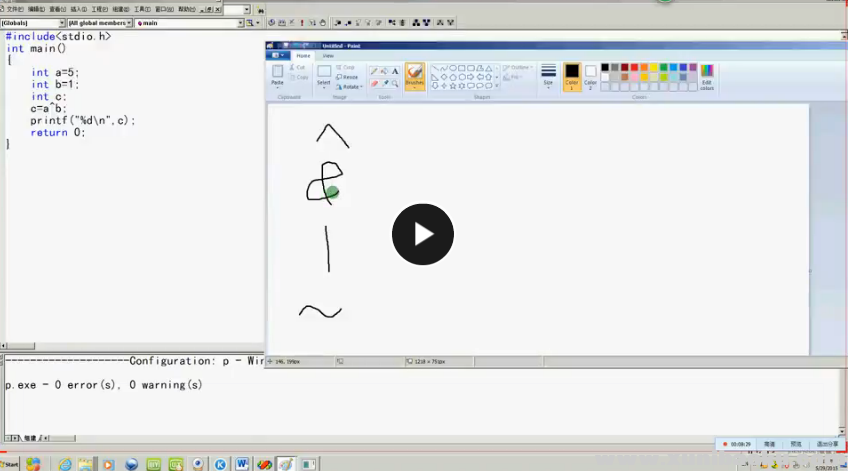Image resolution: width=848 pixels, height=471 pixels.
Task: Open the All global members dropdown
Action: 128,22
